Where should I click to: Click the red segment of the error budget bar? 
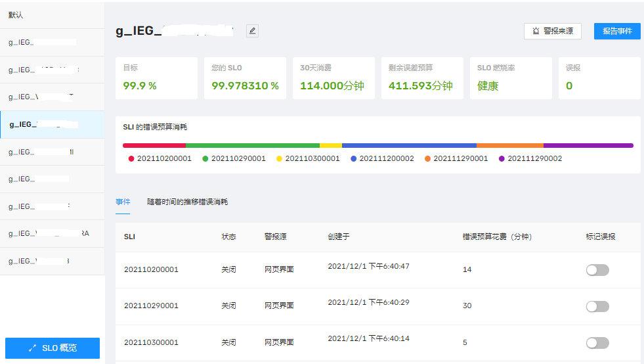tap(154, 146)
